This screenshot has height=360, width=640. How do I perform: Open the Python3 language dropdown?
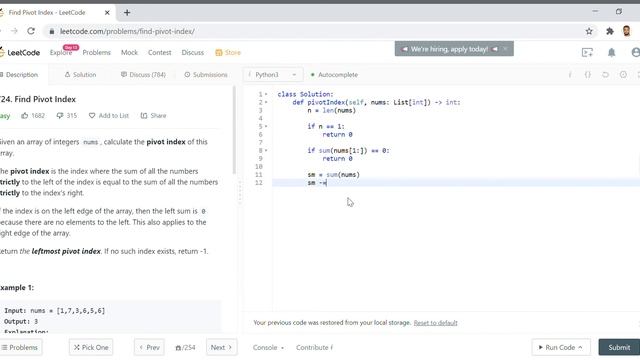(x=273, y=75)
